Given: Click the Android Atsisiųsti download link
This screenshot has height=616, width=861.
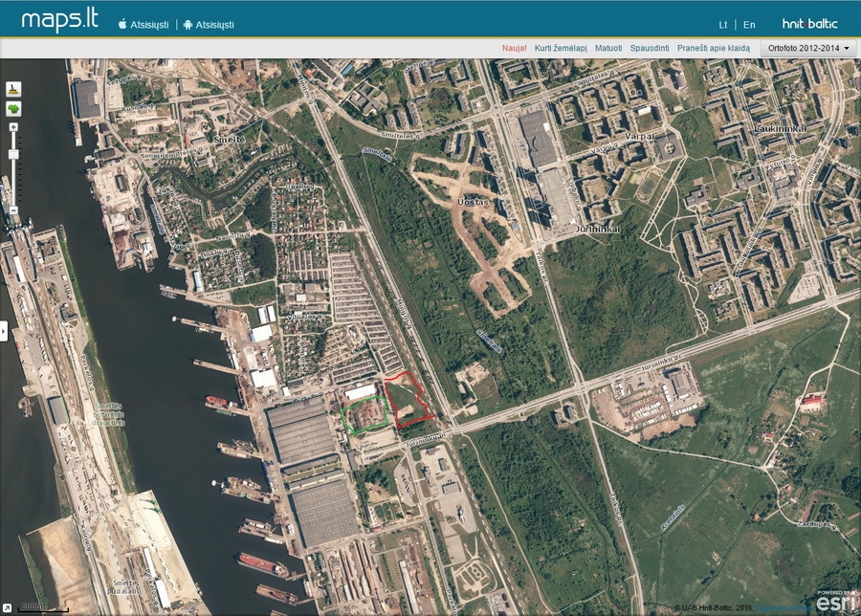Looking at the screenshot, I should [209, 25].
